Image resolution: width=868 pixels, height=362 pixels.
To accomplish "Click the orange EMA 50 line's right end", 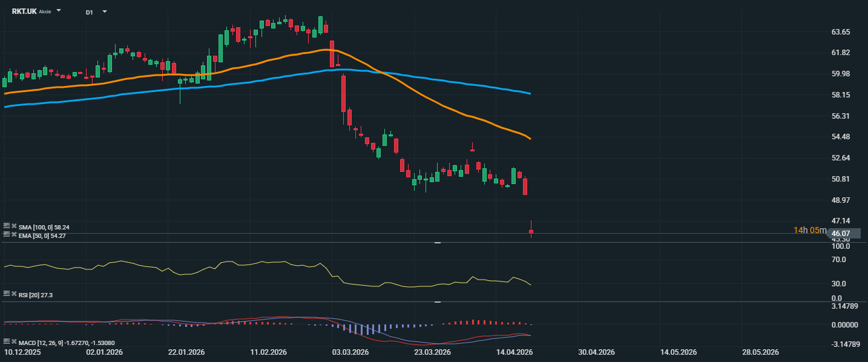I will pyautogui.click(x=530, y=139).
